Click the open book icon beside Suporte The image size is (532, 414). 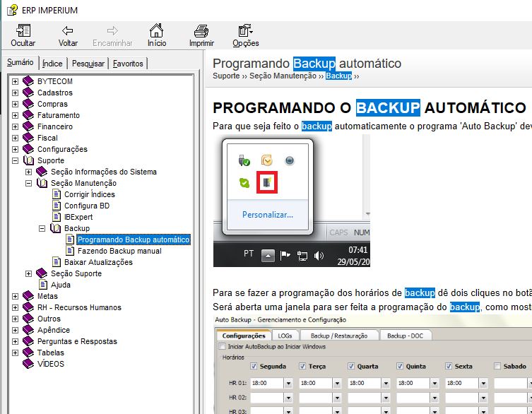pos(28,160)
